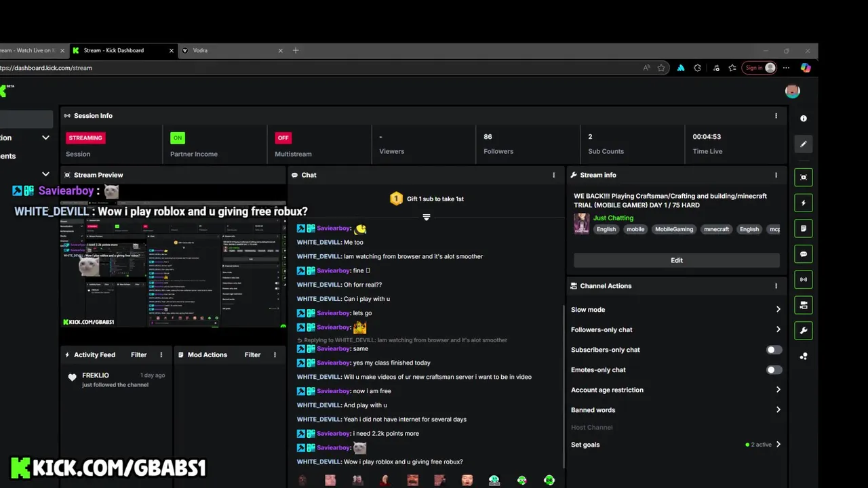The image size is (868, 488).
Task: Open the Activity Feed Filter dropdown
Action: coord(138,354)
